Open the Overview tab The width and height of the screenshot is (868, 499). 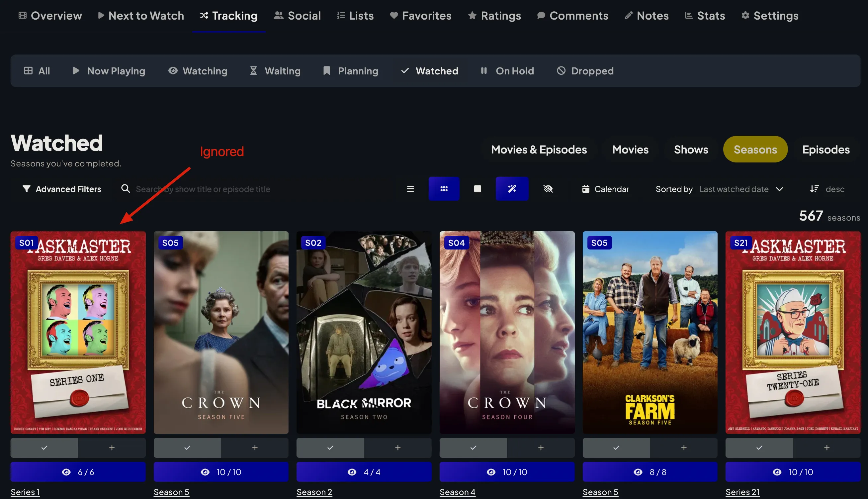[x=50, y=16]
